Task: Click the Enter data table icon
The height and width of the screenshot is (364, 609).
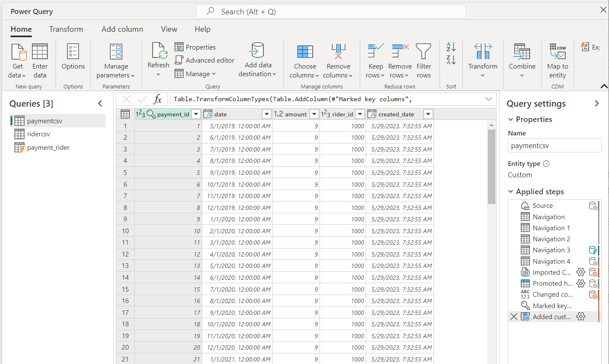Action: coord(40,52)
